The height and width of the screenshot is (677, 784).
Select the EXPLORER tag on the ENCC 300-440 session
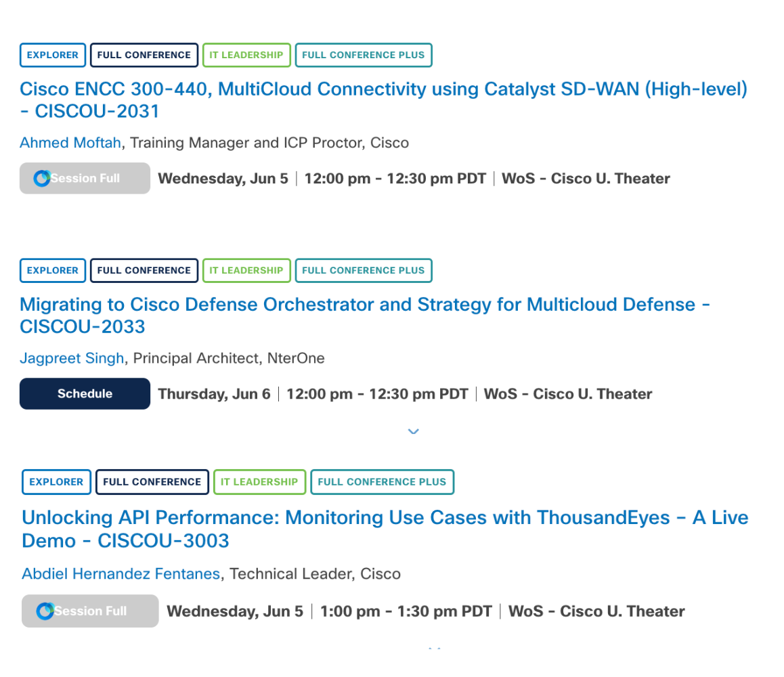point(53,56)
